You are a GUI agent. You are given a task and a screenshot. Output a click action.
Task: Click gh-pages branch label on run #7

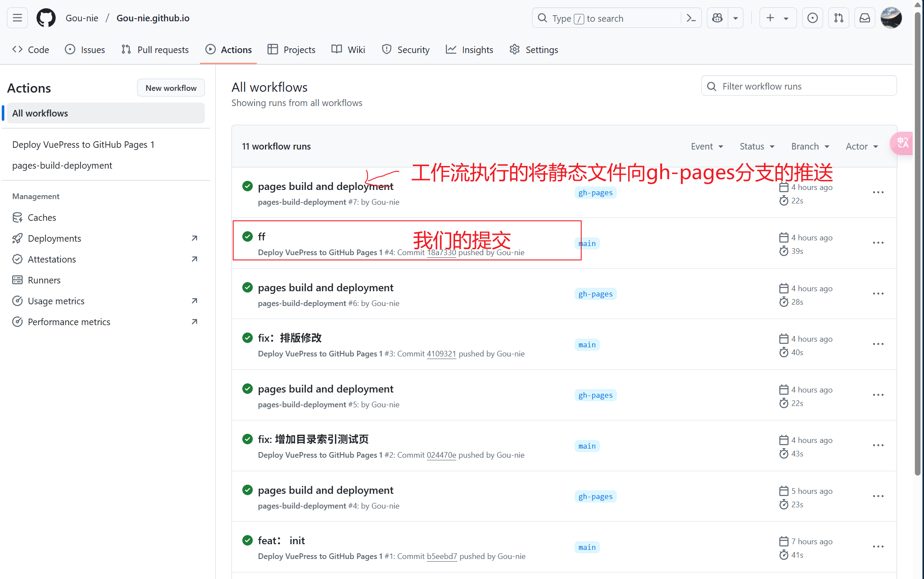tap(595, 193)
